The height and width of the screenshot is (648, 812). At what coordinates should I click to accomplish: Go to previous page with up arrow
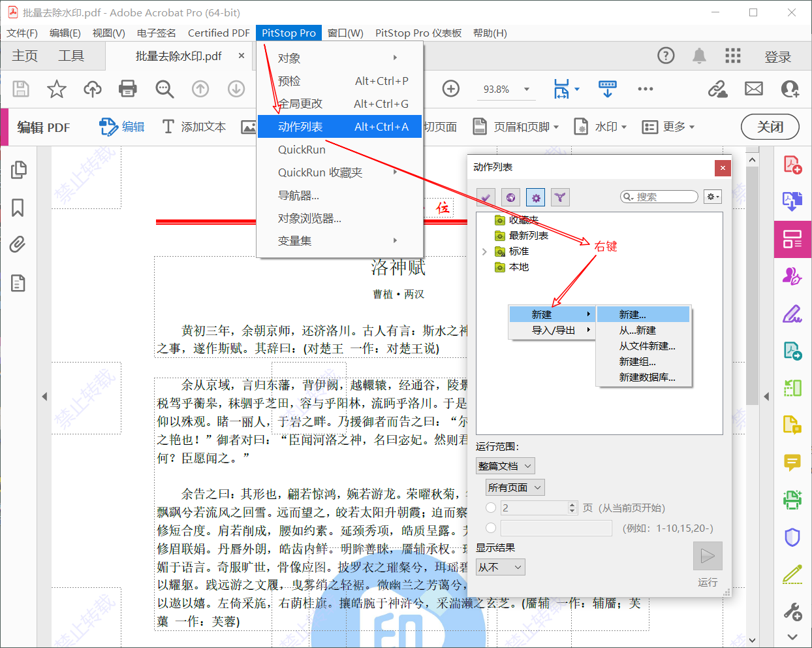click(200, 89)
